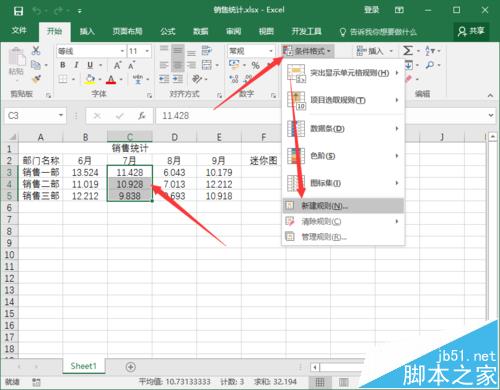Screen dimensions: 500x390
Task: Click the Copy icon in the clipboard group
Action: [x=36, y=65]
